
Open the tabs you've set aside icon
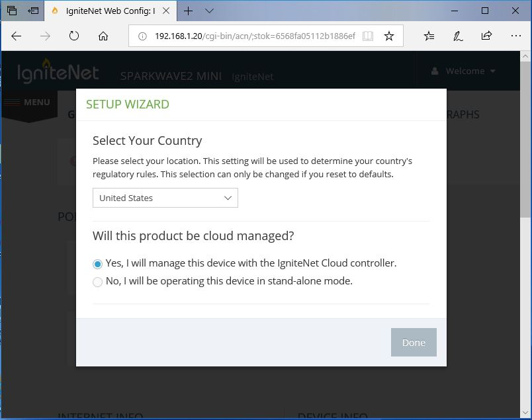click(x=12, y=11)
